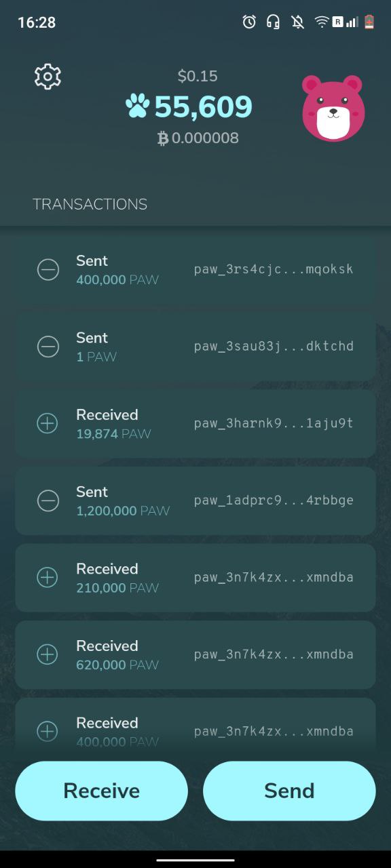
Task: Tap the TRANSACTIONS header
Action: click(x=90, y=204)
